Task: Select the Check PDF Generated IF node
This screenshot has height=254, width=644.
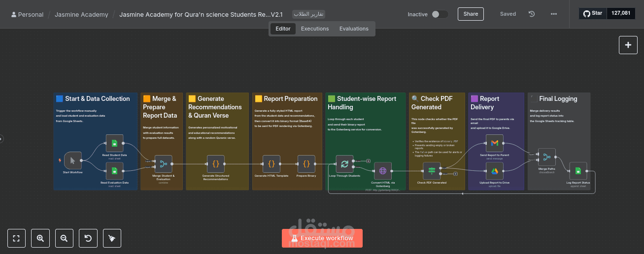Action: click(x=432, y=171)
